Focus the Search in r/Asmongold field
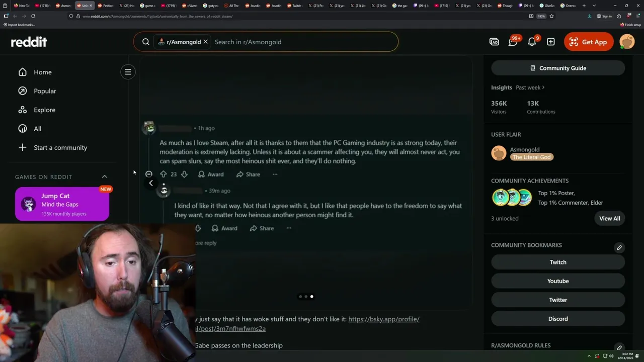Viewport: 644px width, 362px height. click(302, 42)
